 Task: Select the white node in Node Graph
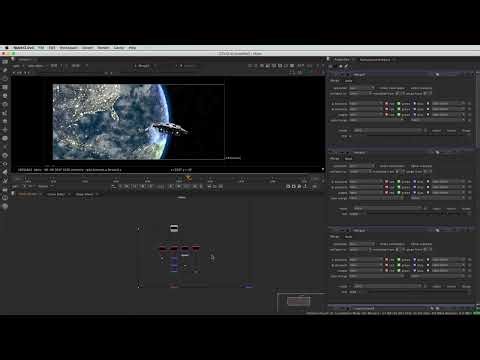174,228
